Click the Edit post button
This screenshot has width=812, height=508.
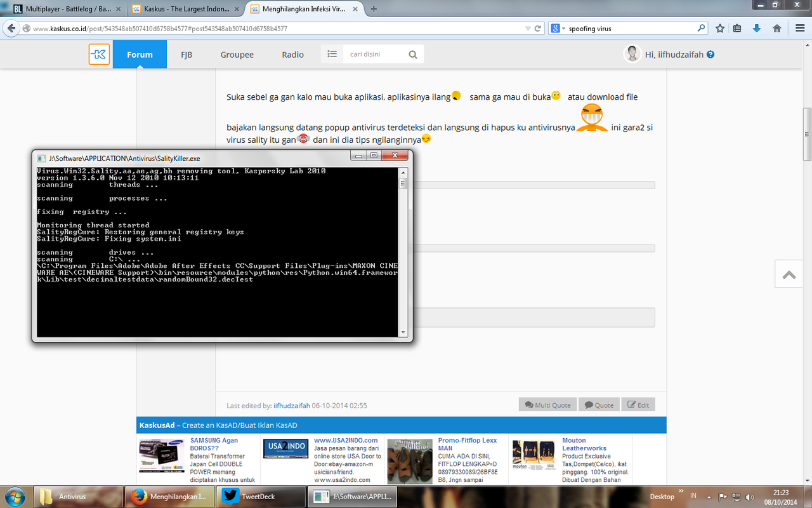point(638,404)
